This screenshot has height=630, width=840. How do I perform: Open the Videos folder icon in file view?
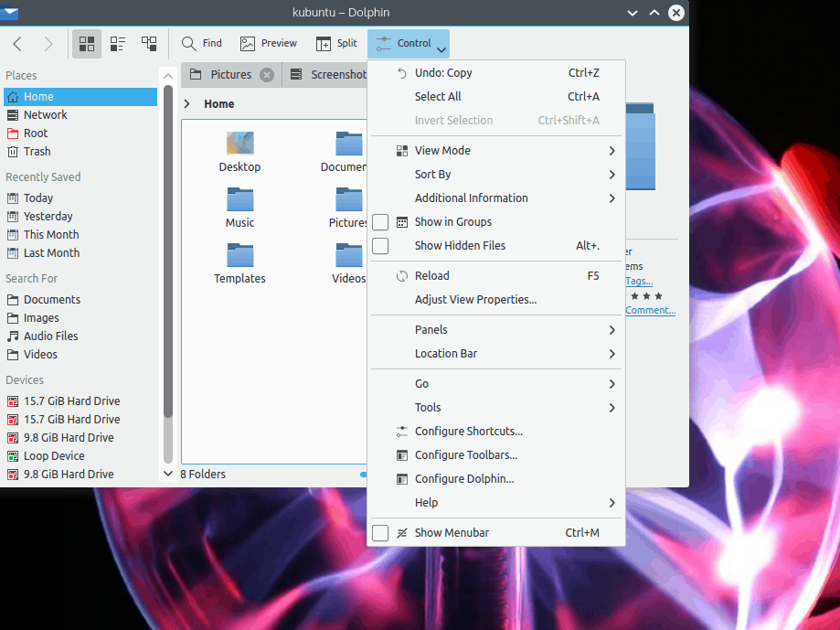[x=349, y=255]
